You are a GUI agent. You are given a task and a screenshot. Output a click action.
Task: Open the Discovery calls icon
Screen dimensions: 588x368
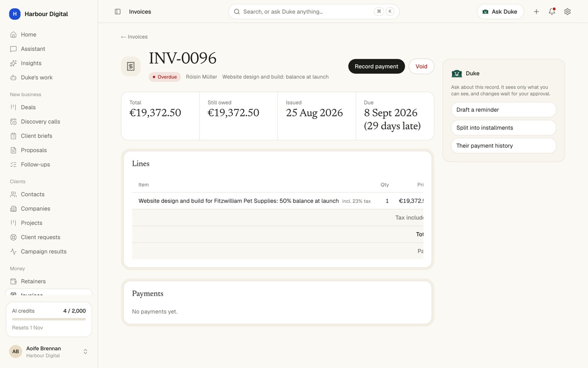13,122
